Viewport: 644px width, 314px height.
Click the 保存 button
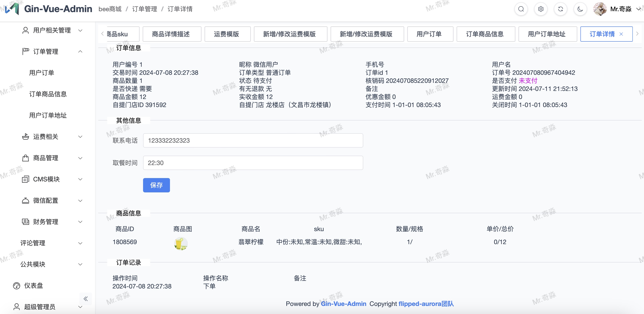click(x=156, y=185)
